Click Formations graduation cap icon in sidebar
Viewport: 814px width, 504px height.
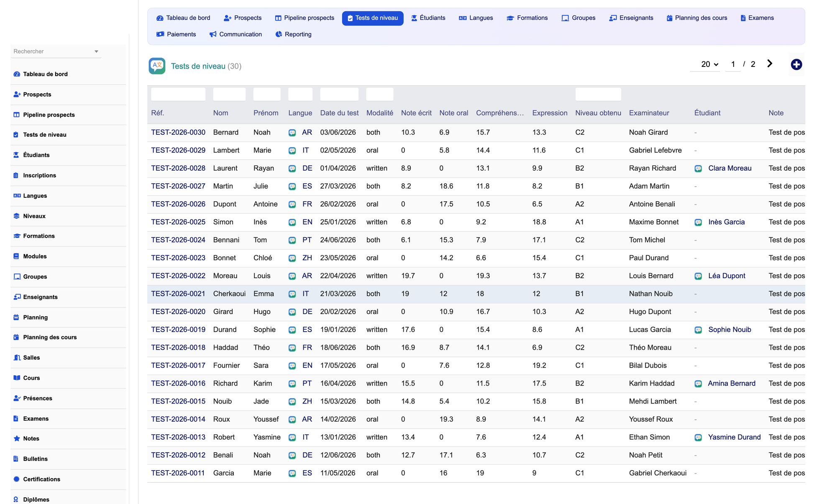point(17,236)
